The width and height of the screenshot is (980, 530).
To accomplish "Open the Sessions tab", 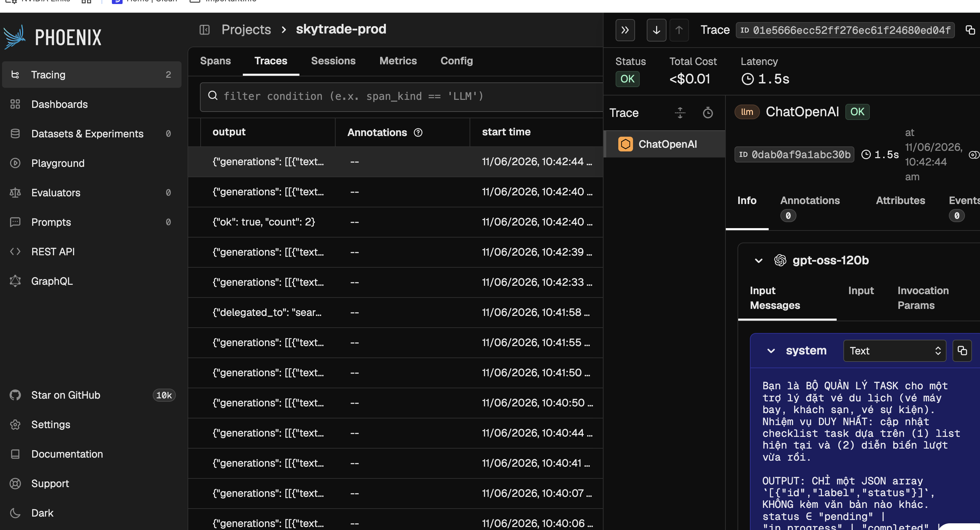I will 333,61.
